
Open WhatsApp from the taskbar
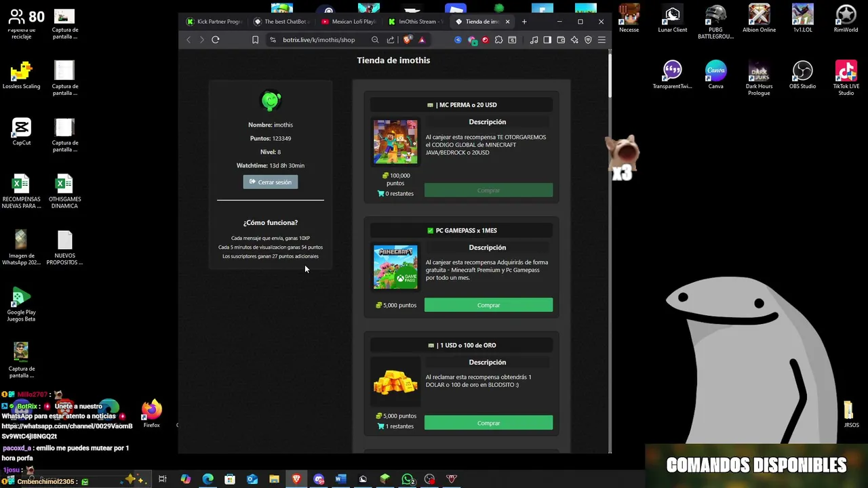(407, 479)
